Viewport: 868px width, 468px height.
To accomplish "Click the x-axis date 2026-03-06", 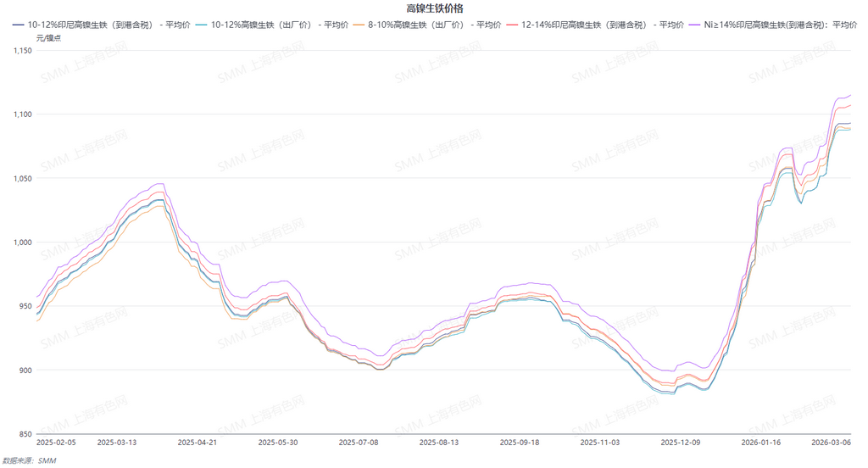I will [832, 443].
